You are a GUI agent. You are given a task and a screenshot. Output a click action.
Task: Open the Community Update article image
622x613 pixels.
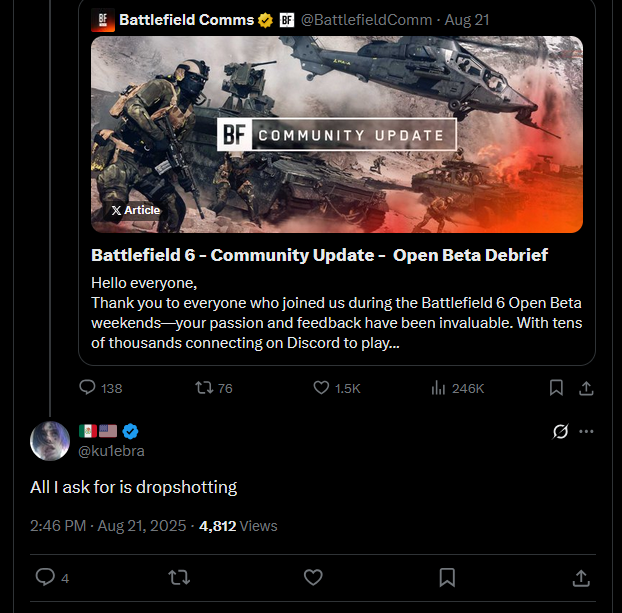pos(337,135)
